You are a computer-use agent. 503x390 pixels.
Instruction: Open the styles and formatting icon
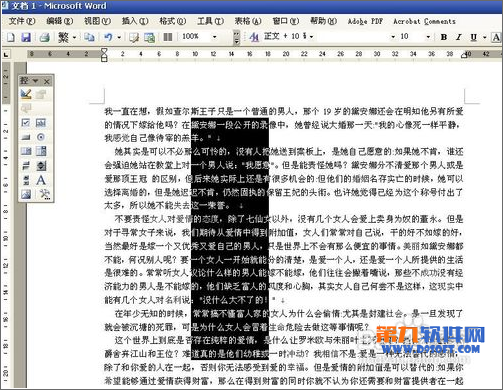[x=254, y=37]
